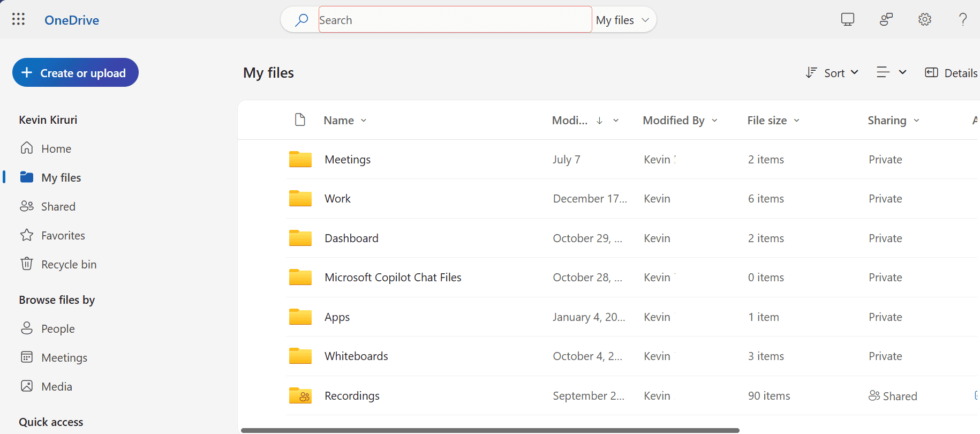Image resolution: width=980 pixels, height=434 pixels.
Task: Open the Details pane
Action: 951,73
